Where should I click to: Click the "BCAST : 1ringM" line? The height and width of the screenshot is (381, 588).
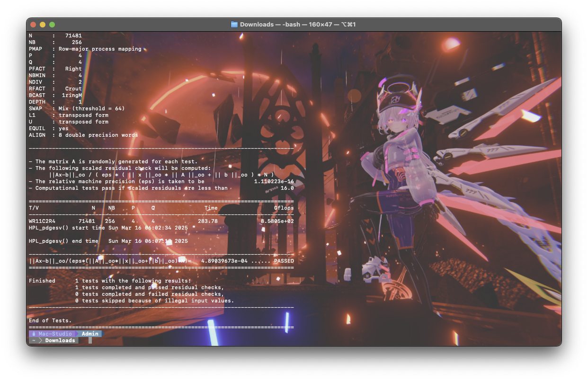pos(55,95)
